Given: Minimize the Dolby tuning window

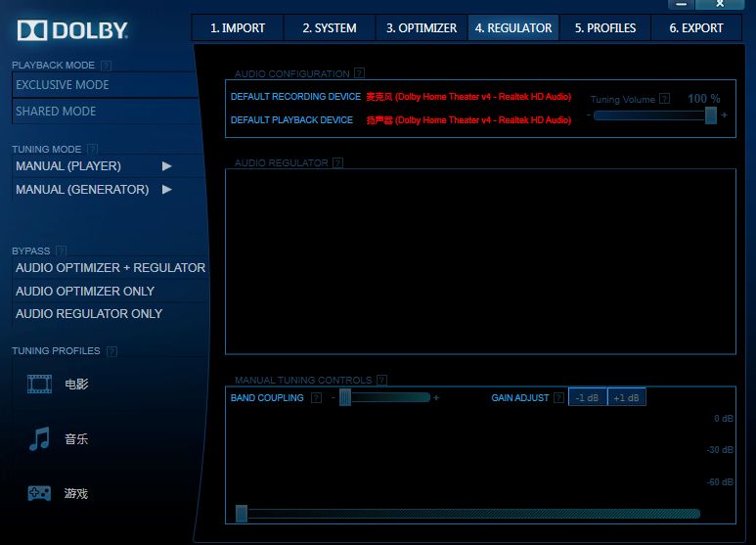Looking at the screenshot, I should click(x=681, y=4).
